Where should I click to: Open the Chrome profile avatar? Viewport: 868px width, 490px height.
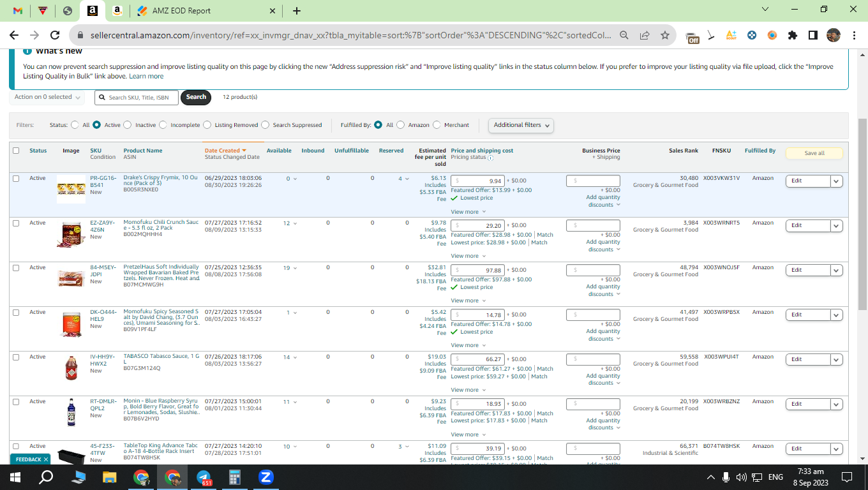click(x=834, y=36)
